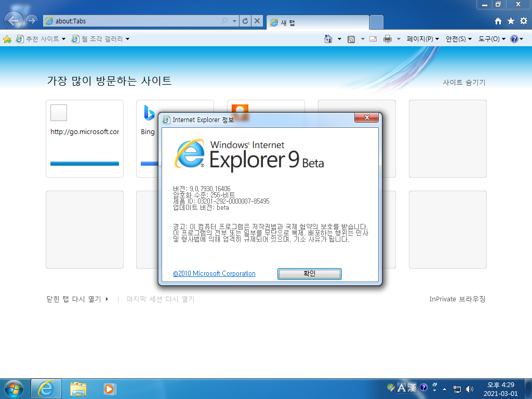Add to favorites bar star icon
This screenshot has width=532, height=399.
(7, 39)
